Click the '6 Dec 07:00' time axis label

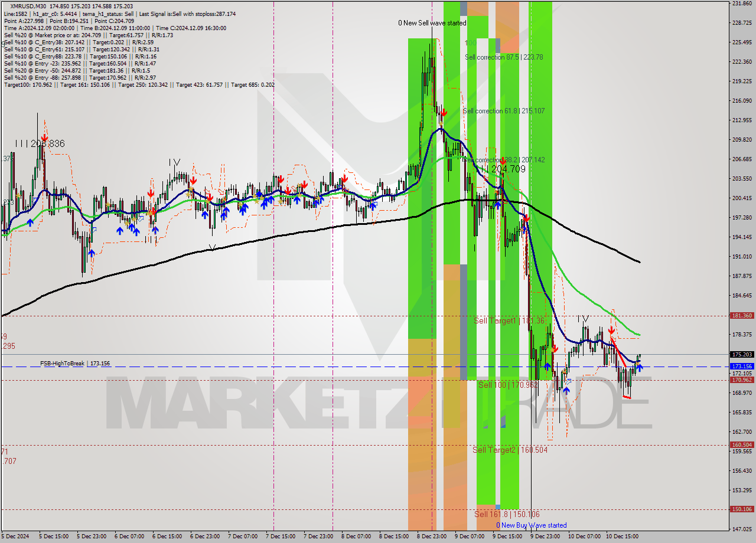point(129,537)
